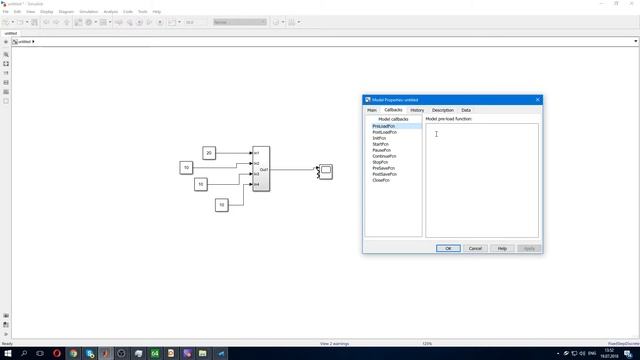
Task: Select InitFcn in callbacks list
Action: (x=379, y=138)
